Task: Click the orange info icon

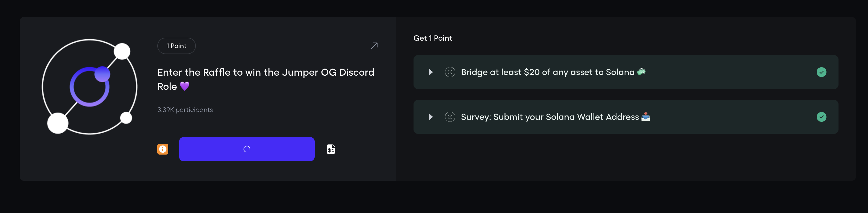Action: tap(163, 149)
